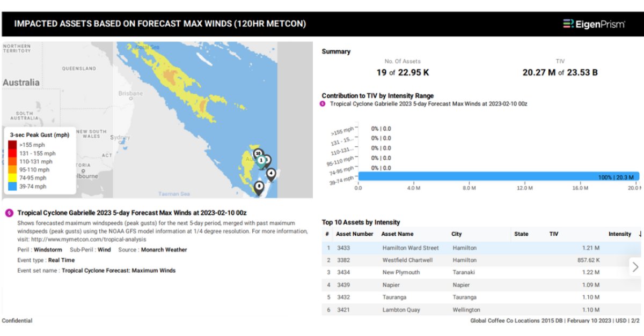Click the >155 mph chart axis label
644x336 pixels.
coord(343,130)
